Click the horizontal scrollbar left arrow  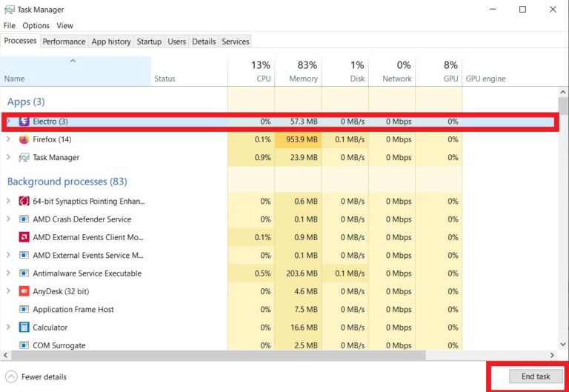point(5,356)
